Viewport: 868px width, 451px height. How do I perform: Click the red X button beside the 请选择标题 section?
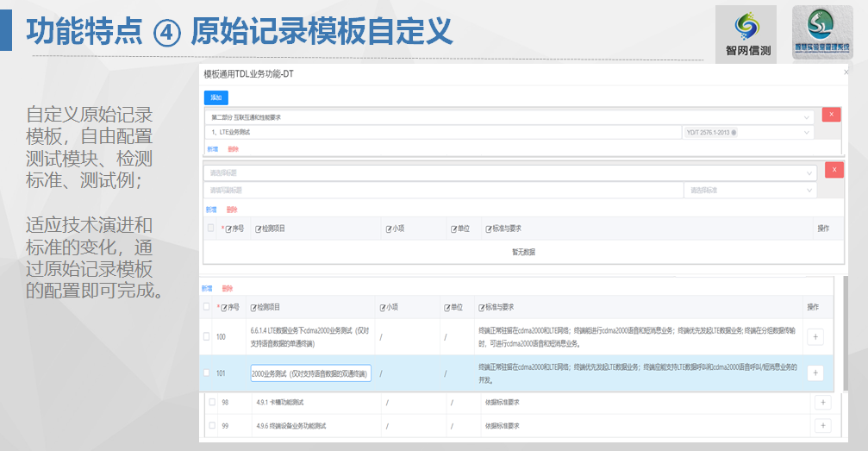point(834,170)
